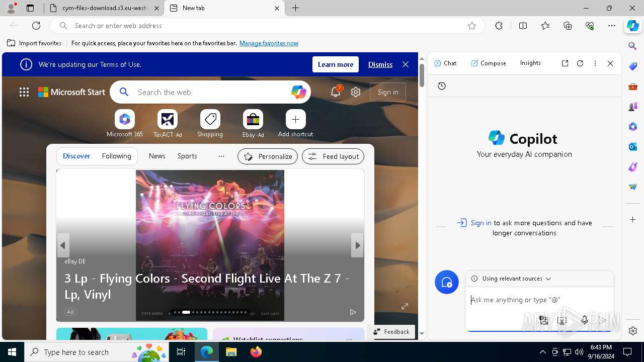The width and height of the screenshot is (644, 362).
Task: Open sidebar Games chess icon
Action: point(633,107)
